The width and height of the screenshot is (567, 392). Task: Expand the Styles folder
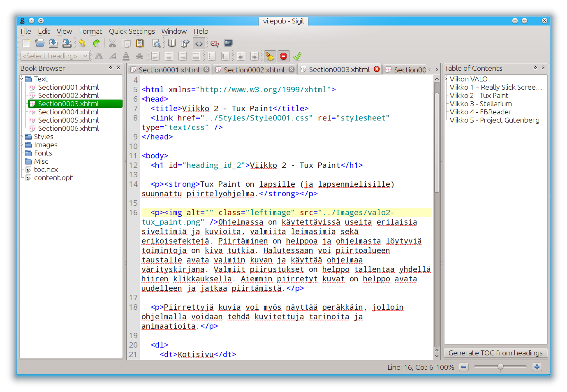(22, 136)
